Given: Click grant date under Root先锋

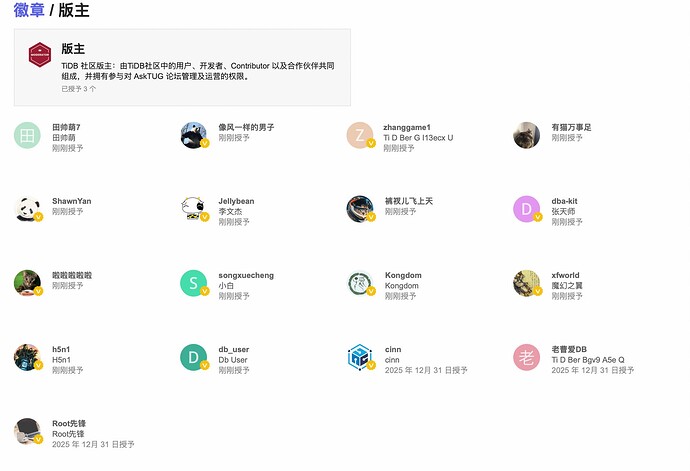Looking at the screenshot, I should pos(93,444).
